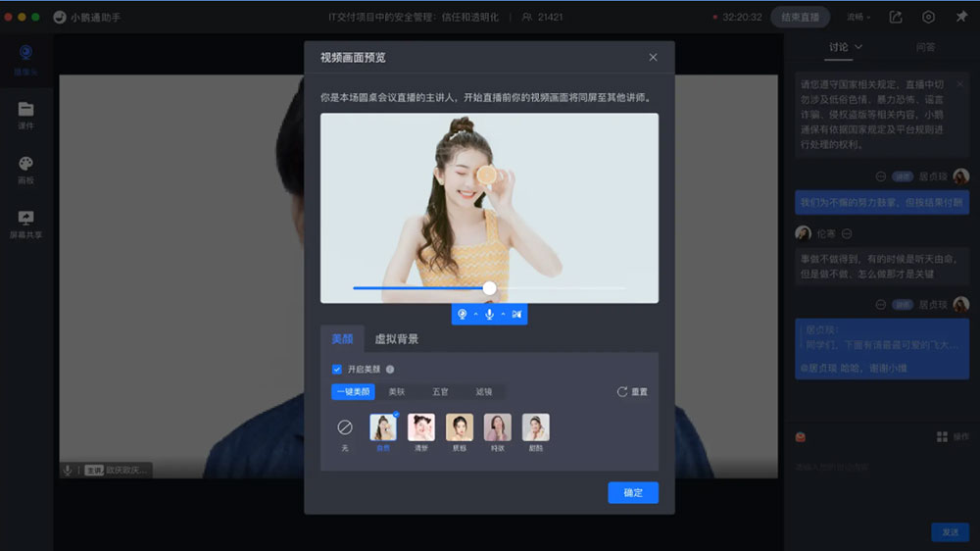The width and height of the screenshot is (980, 551).
Task: Click the 确定 confirm button
Action: point(633,492)
